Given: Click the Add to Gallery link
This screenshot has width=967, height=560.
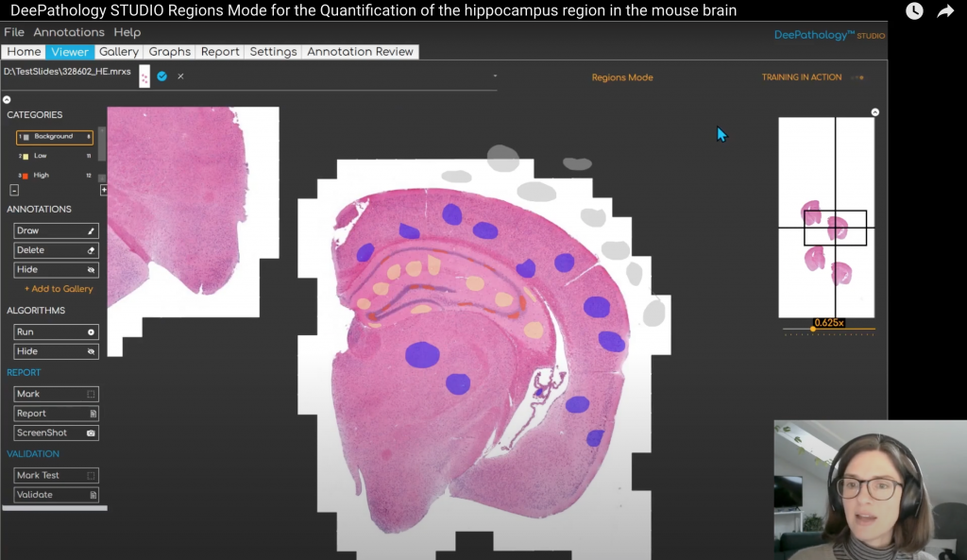Looking at the screenshot, I should 59,289.
